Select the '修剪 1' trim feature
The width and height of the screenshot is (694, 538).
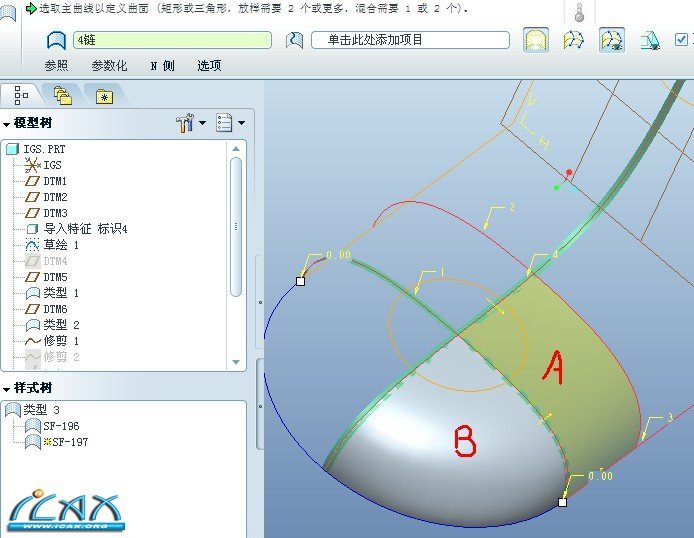pos(52,341)
